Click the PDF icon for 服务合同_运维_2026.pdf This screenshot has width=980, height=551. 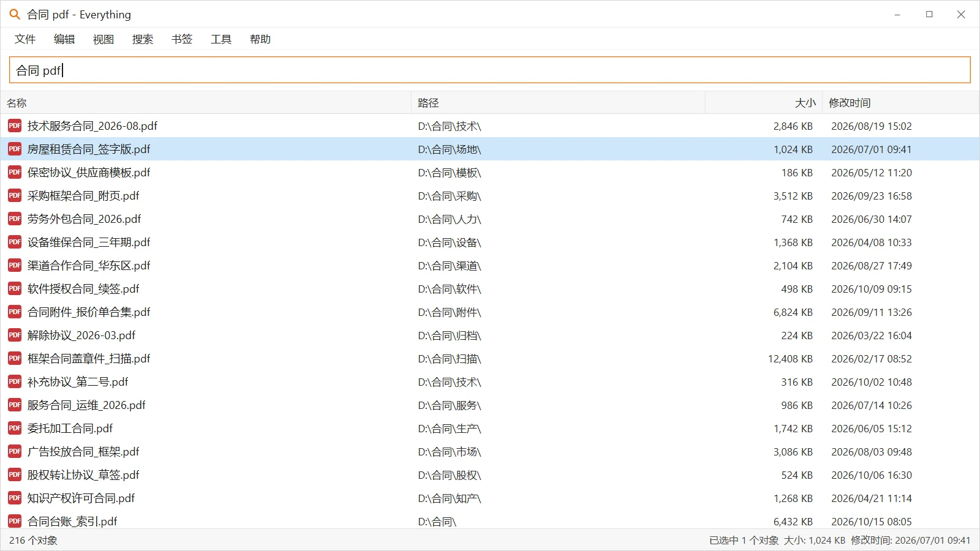15,405
